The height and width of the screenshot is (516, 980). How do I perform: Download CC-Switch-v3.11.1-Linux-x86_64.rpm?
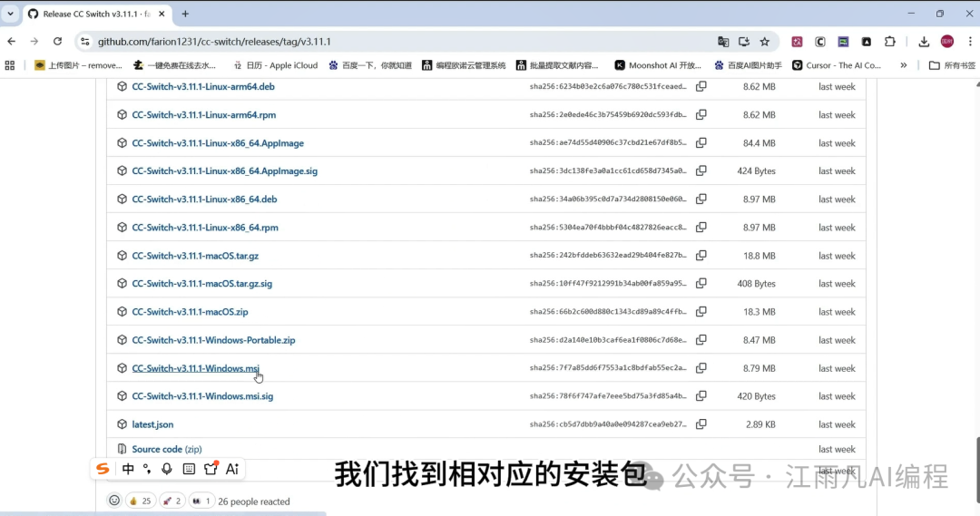[x=205, y=228]
